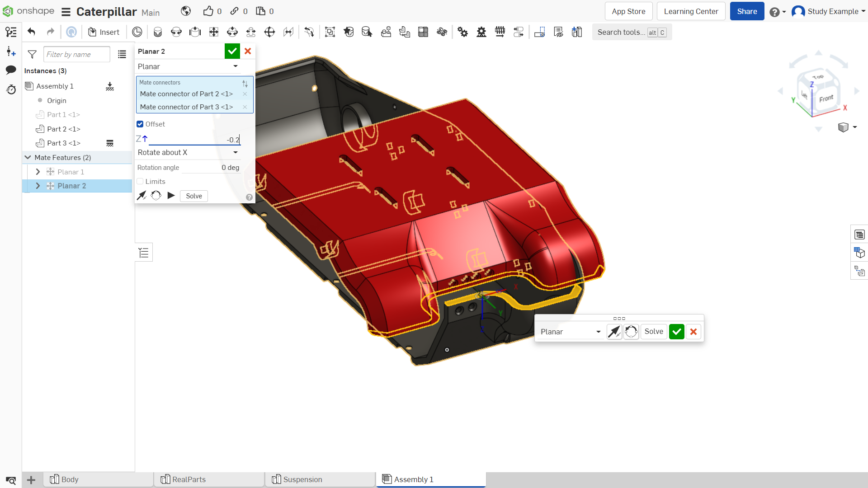Click Solve in the floating mate toolbar
Viewport: 868px width, 488px height.
[x=654, y=332]
